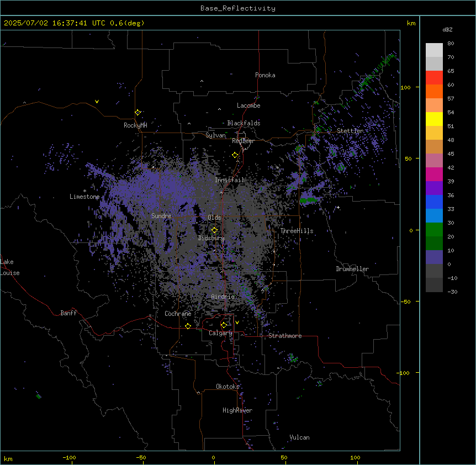
Task: Select the yellow diamond marker below Cochrane
Action: click(188, 326)
